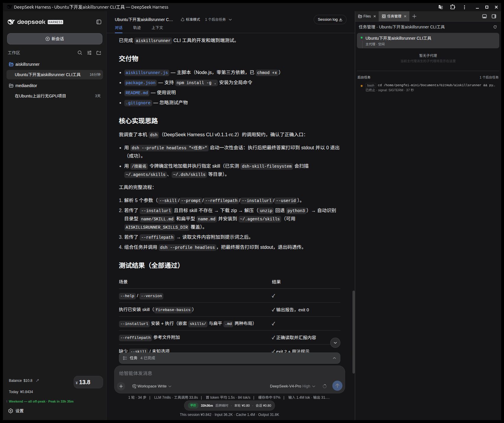The height and width of the screenshot is (423, 504).
Task: Toggle the 标准模式 mode selector
Action: pyautogui.click(x=190, y=20)
